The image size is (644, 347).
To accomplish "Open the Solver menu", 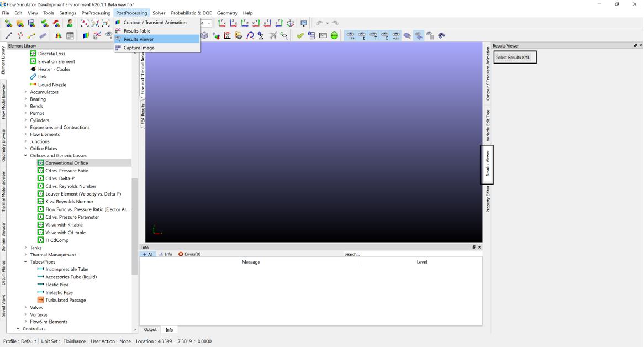I will [159, 13].
